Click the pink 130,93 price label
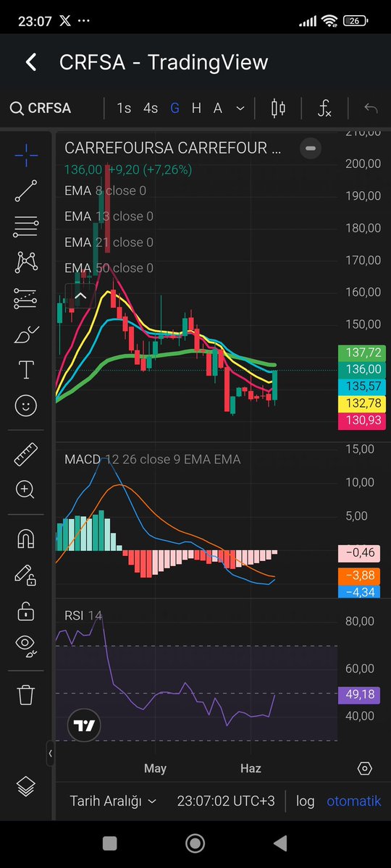 [362, 420]
